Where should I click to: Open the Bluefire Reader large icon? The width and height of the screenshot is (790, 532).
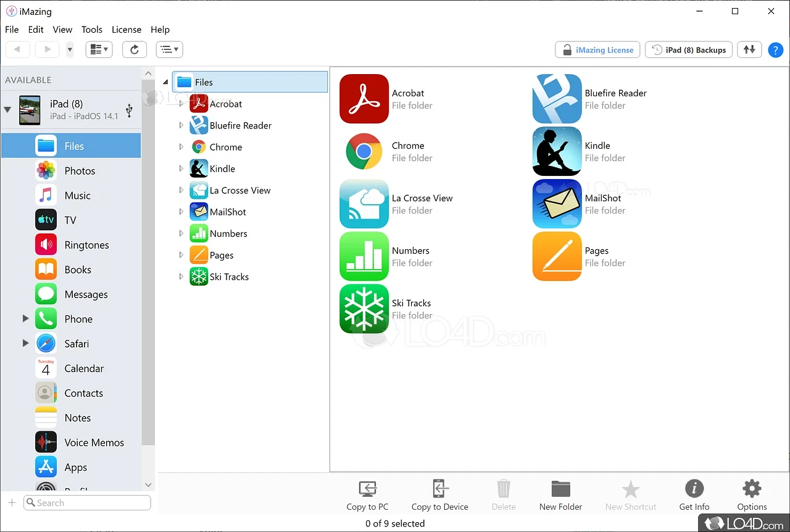click(557, 99)
